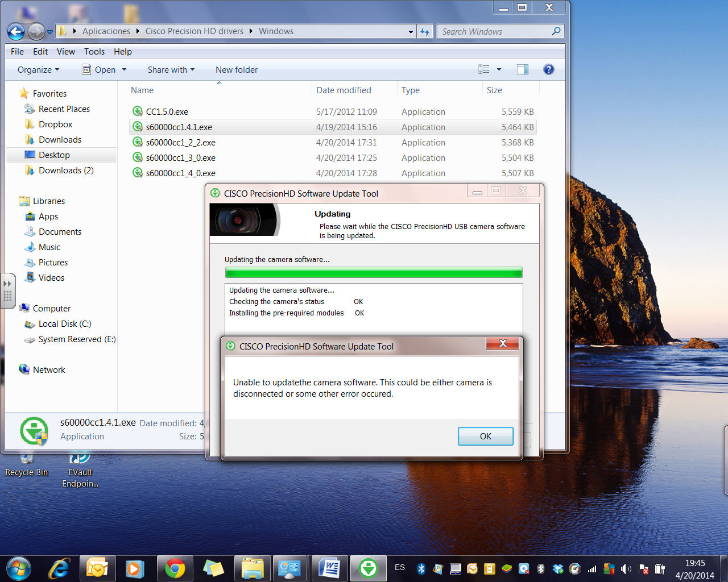The image size is (728, 582).
Task: Launch Internet Explorer from taskbar
Action: click(59, 568)
